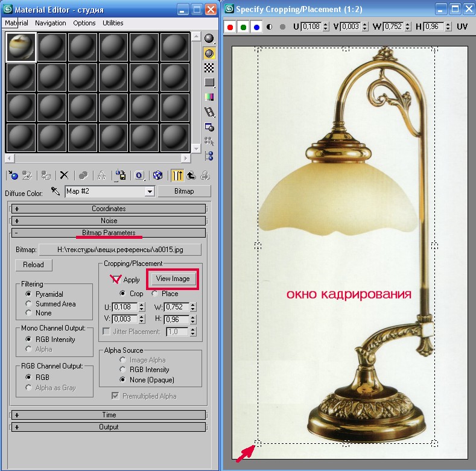The image size is (476, 471).
Task: Click the sample slots vertical scrollbar down arrow
Action: coord(196,149)
